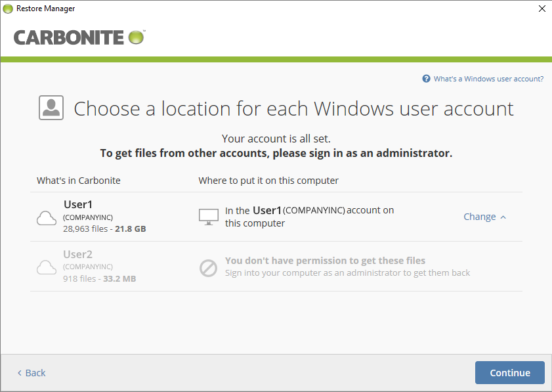Click the cloud icon next to User1
This screenshot has height=392, width=552.
pos(46,217)
